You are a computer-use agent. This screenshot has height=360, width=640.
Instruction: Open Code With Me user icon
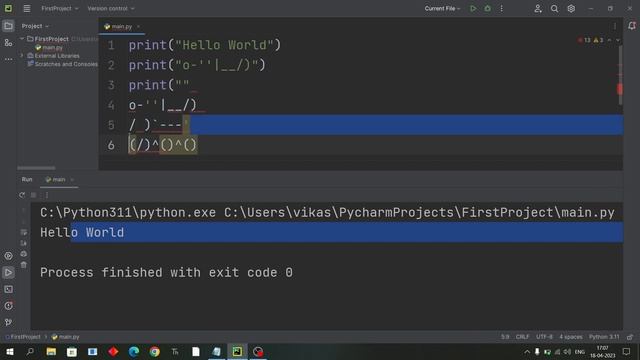tap(538, 9)
